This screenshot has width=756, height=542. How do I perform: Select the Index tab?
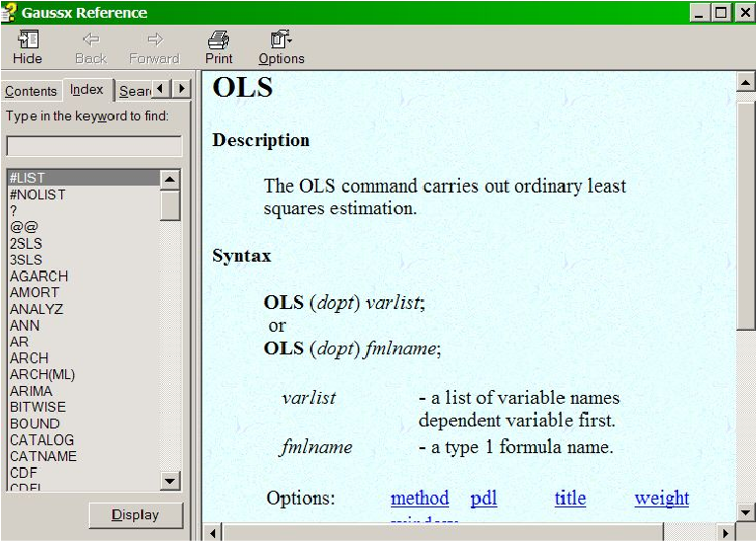87,89
